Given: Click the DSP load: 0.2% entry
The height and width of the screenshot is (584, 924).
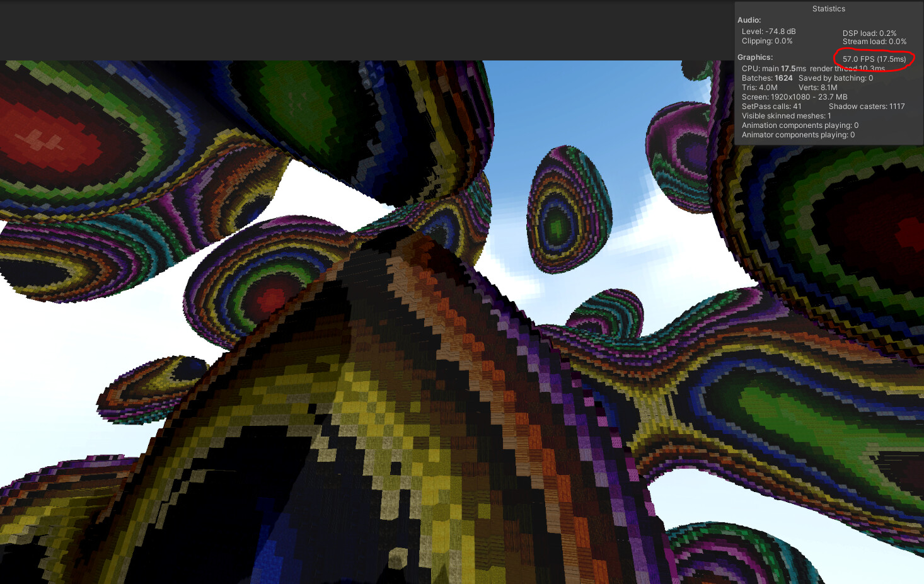Looking at the screenshot, I should 869,33.
